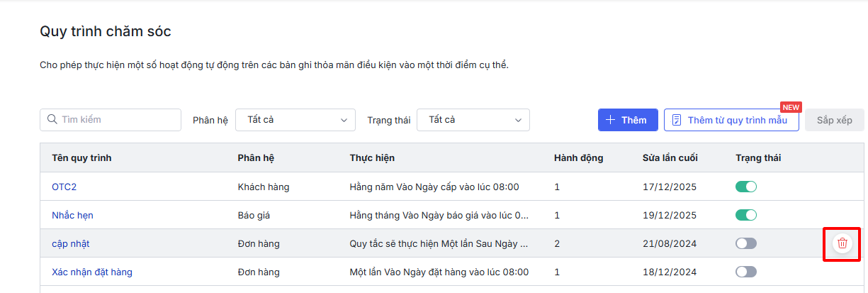Disable the OTC2 status toggle
This screenshot has height=293, width=868.
click(746, 187)
